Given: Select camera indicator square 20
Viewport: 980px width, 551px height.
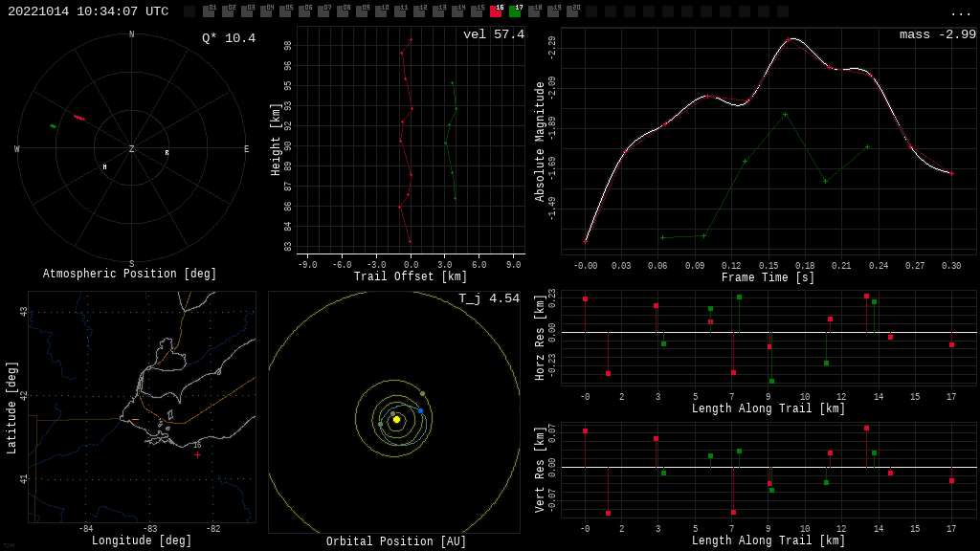Looking at the screenshot, I should click(572, 11).
